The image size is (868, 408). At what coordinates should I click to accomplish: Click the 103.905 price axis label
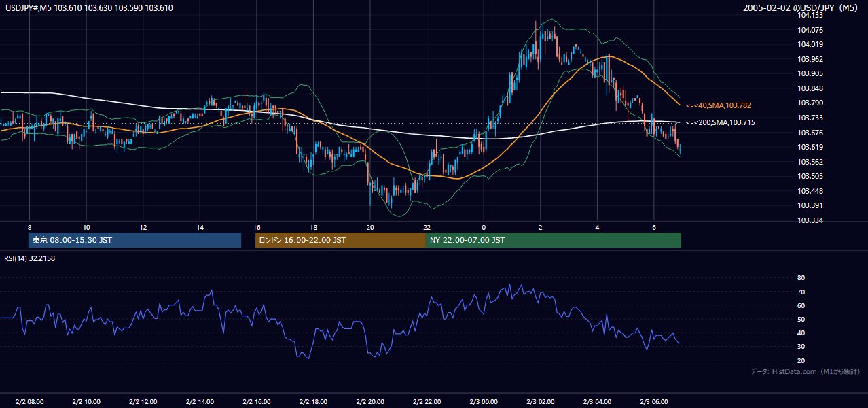point(810,73)
